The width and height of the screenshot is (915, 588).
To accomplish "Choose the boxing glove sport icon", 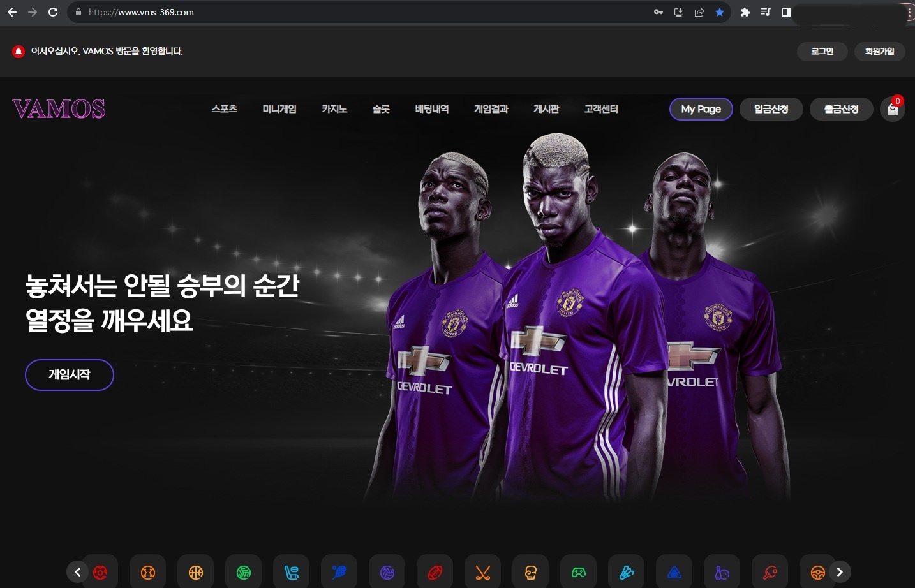I will [531, 572].
